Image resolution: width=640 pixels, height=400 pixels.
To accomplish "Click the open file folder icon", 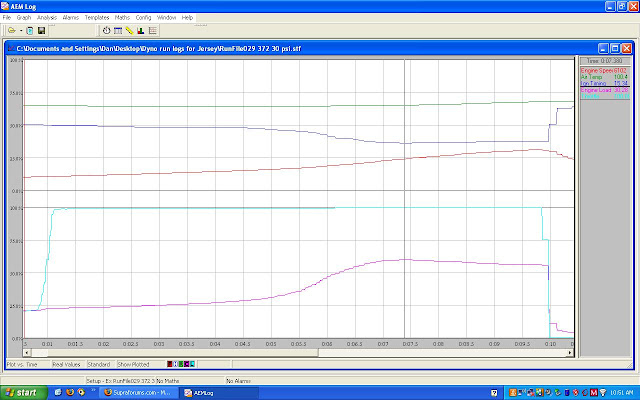I will 9,31.
